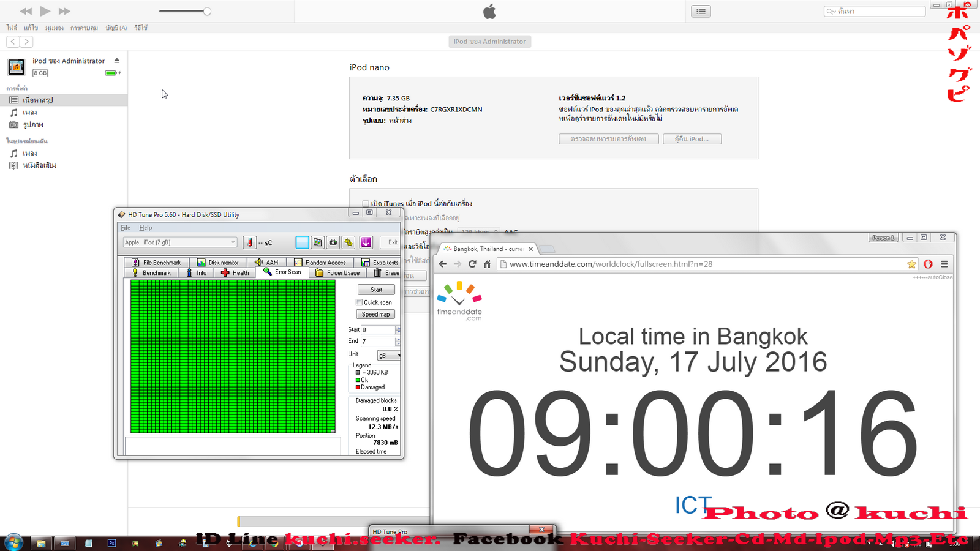
Task: Open the การควบคุม menu in iTunes
Action: 85,28
